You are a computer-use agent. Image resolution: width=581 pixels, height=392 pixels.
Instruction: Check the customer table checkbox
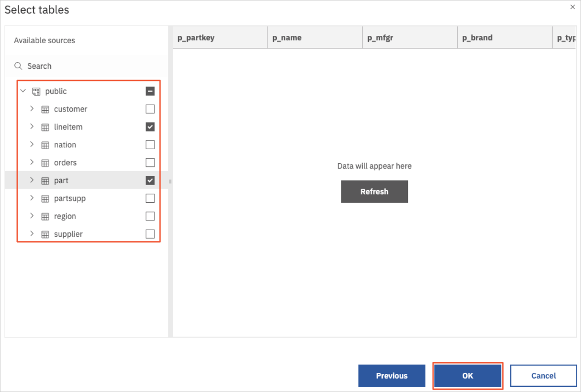pyautogui.click(x=150, y=109)
